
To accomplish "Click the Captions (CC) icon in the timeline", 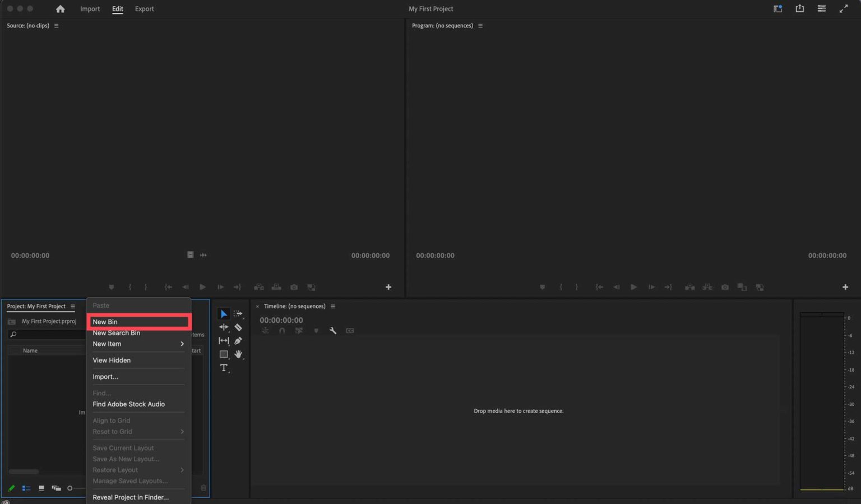I will [350, 330].
